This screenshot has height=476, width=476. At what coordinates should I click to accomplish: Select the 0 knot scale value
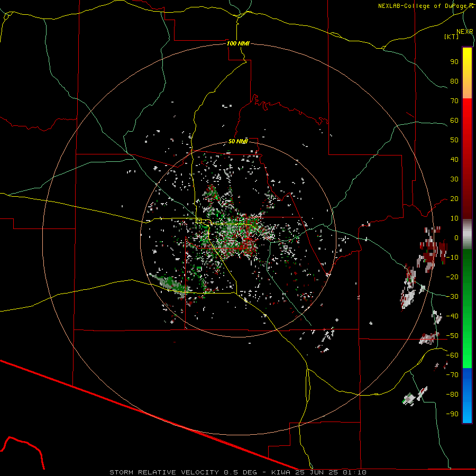[456, 237]
